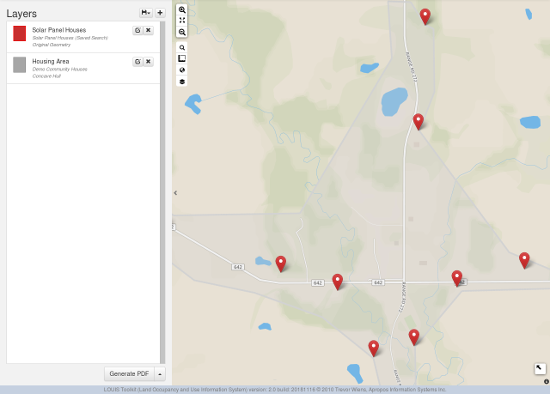Click the 'Demo Community Houses' subtitle
The height and width of the screenshot is (394, 550).
click(60, 69)
